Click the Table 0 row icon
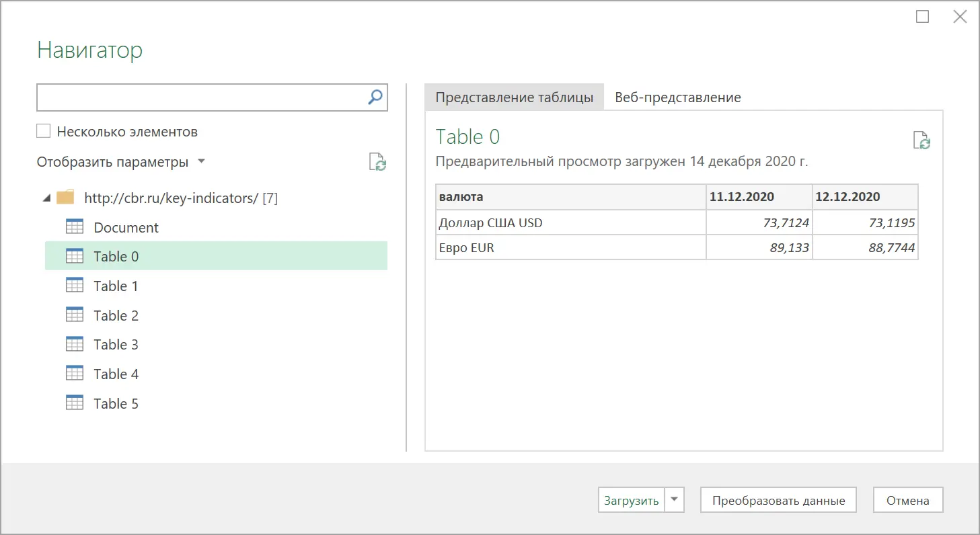 75,256
